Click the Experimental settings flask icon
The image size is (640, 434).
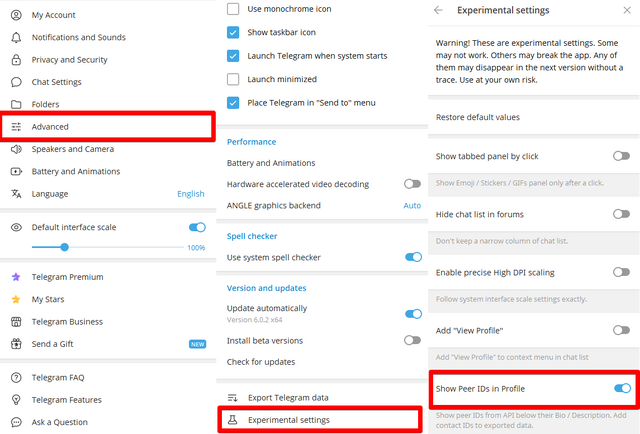click(233, 420)
